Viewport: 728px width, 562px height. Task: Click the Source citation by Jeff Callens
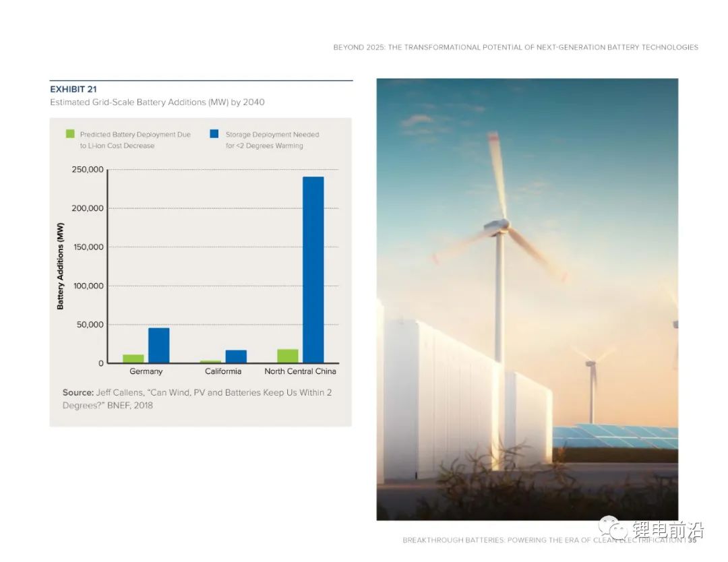point(197,398)
